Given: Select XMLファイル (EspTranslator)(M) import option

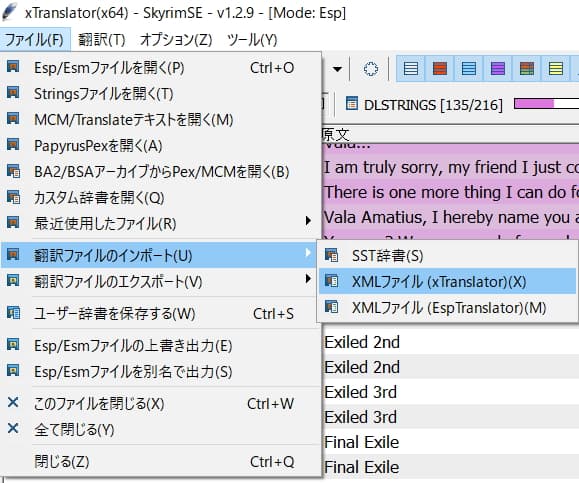Looking at the screenshot, I should (x=447, y=308).
